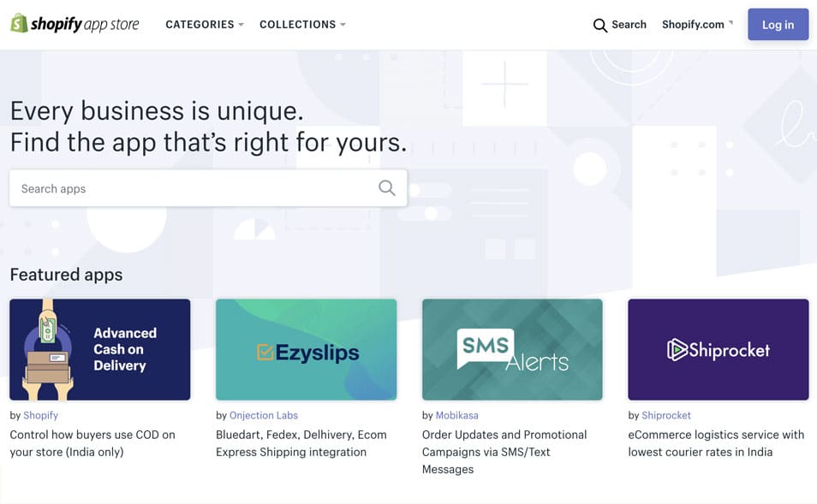
Task: Click the magnifier icon inside the search apps box
Action: pyautogui.click(x=387, y=188)
